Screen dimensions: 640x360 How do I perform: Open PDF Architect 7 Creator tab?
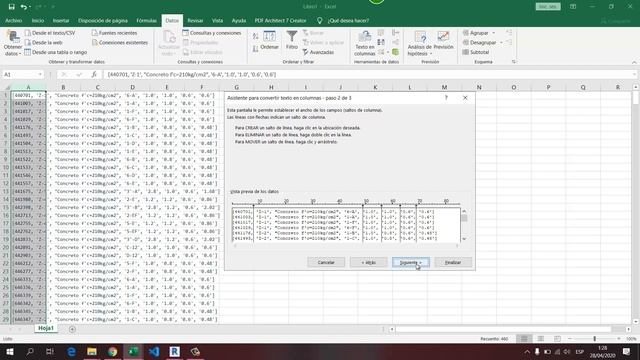[x=280, y=20]
